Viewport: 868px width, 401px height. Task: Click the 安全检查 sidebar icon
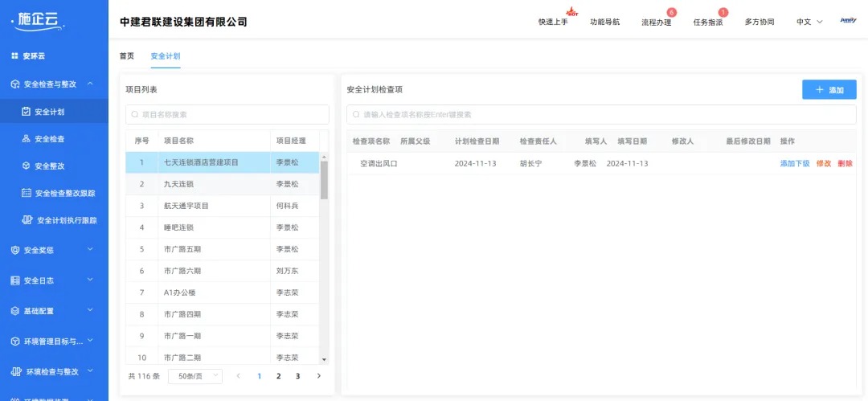tap(27, 139)
